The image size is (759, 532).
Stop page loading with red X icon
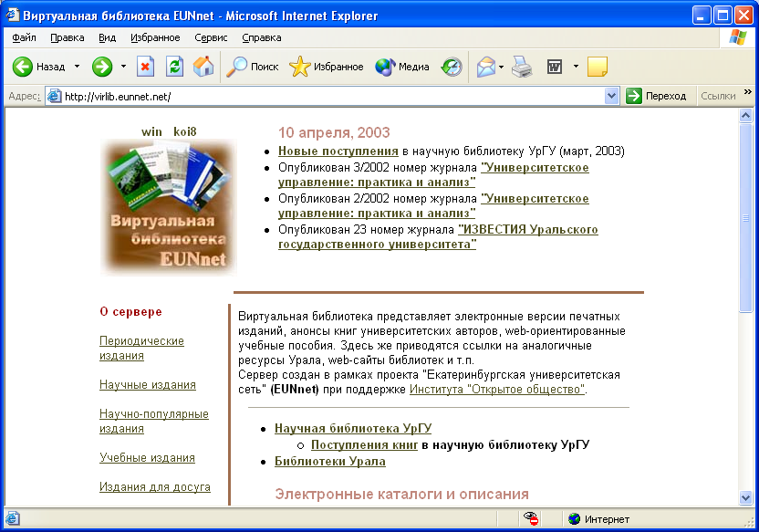click(x=145, y=67)
